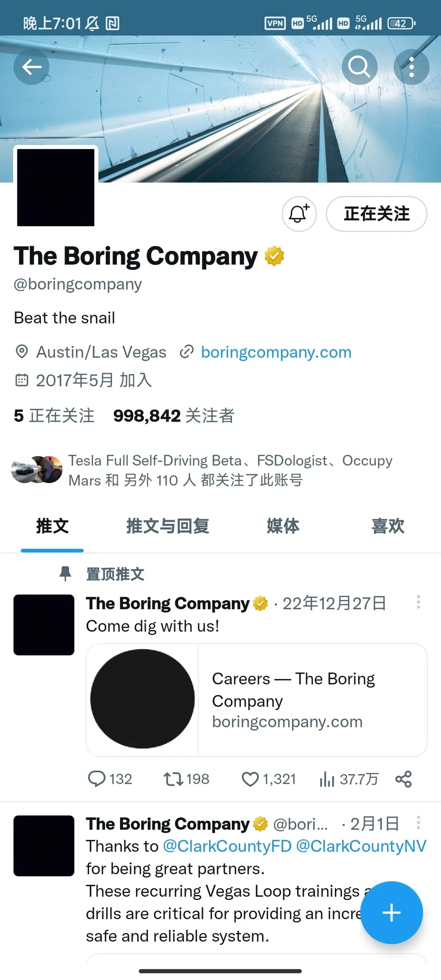
Task: Toggle the 正在关注 following button
Action: 377,214
